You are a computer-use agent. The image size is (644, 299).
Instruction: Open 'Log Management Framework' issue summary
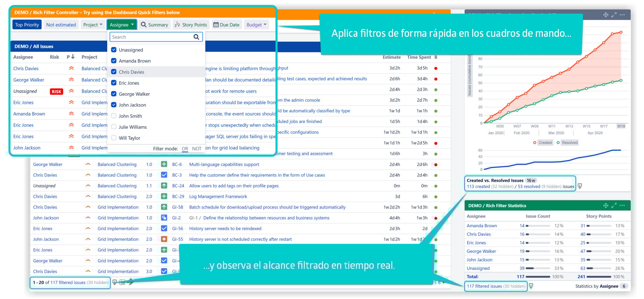(218, 196)
